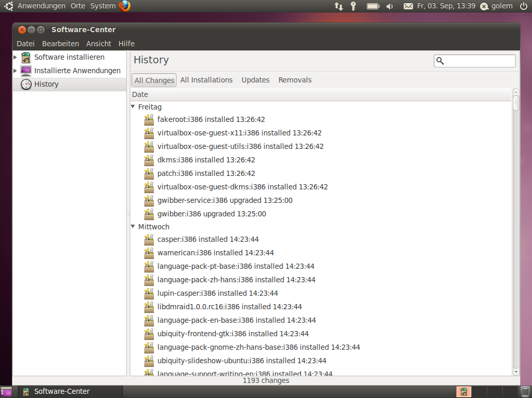Open the Bearbeiten menu

[x=60, y=44]
